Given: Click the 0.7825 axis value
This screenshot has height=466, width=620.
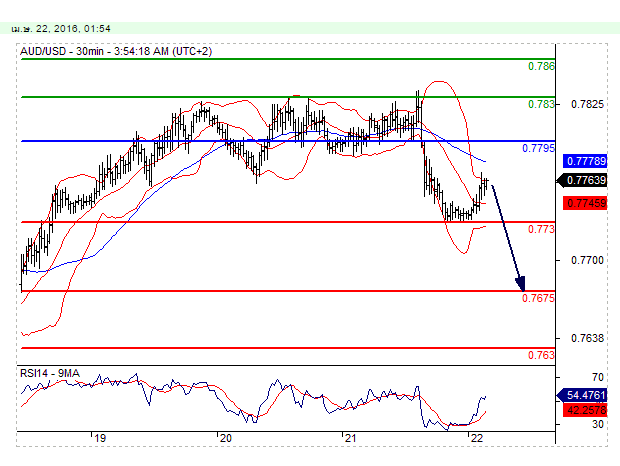Looking at the screenshot, I should click(588, 104).
